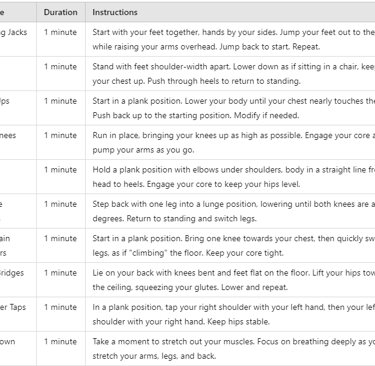The height and width of the screenshot is (366, 375).
Task: Click instructions starting 'Start with your feet together'
Action: pyautogui.click(x=230, y=39)
